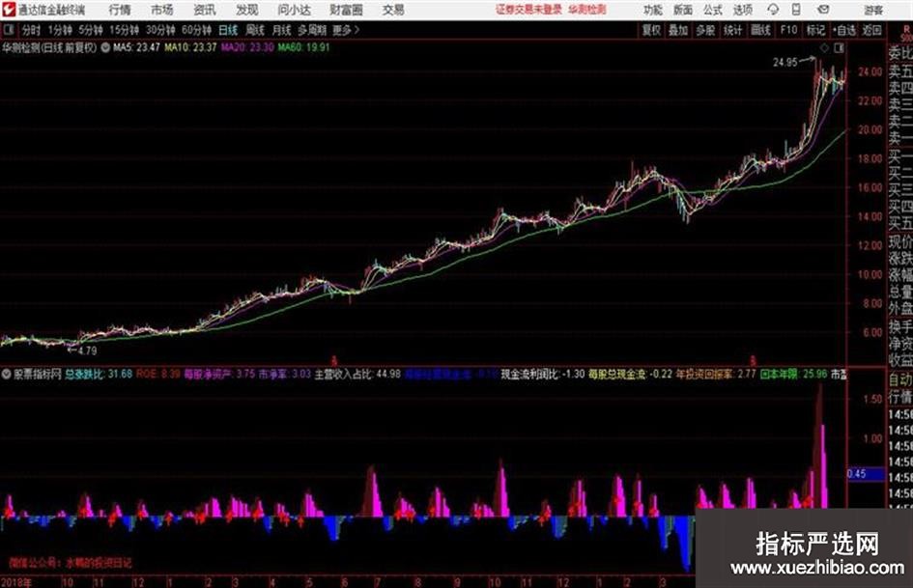The width and height of the screenshot is (913, 588).
Task: Select the 日线 daily chart tab
Action: coord(228,30)
